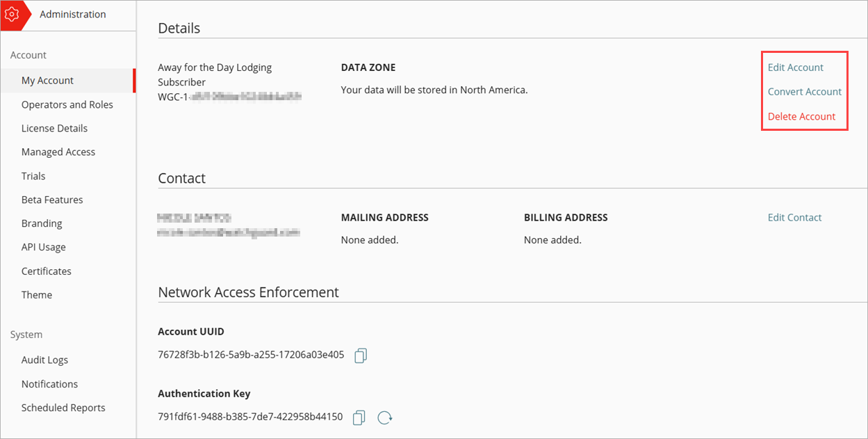Screen dimensions: 868x439
Task: Open Scheduled Reports
Action: tap(63, 408)
